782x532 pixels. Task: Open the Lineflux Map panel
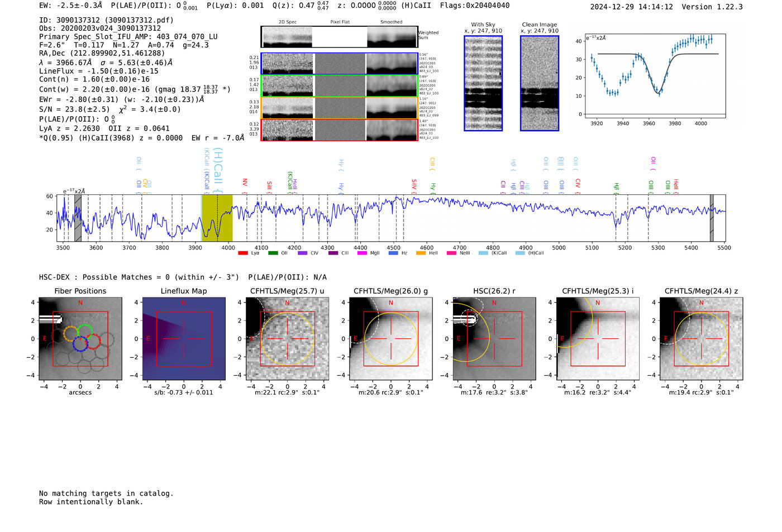(184, 339)
